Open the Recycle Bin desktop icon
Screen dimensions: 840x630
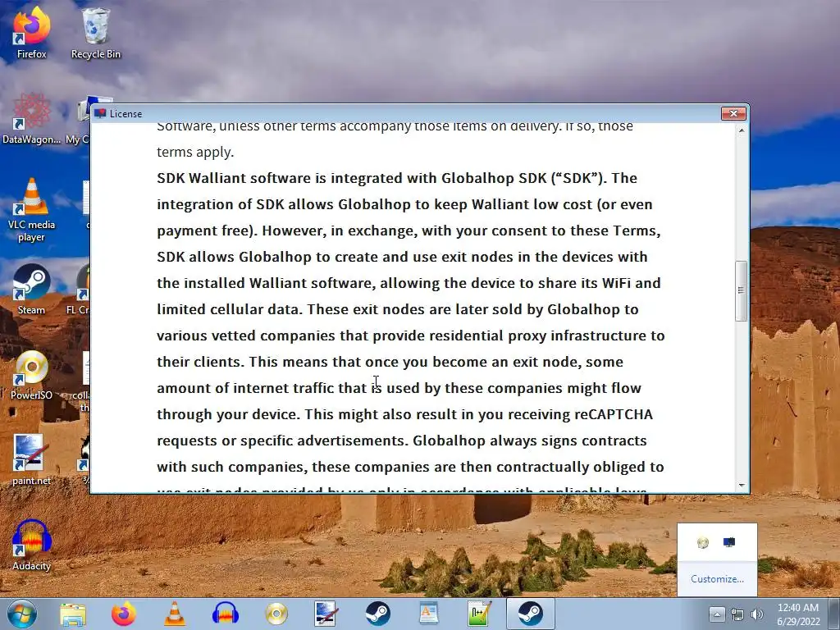(95, 32)
